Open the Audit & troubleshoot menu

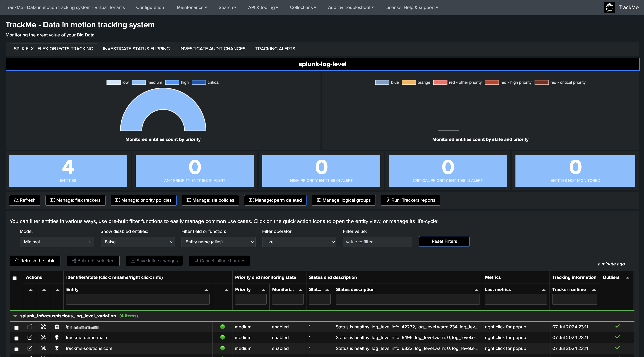tap(350, 7)
